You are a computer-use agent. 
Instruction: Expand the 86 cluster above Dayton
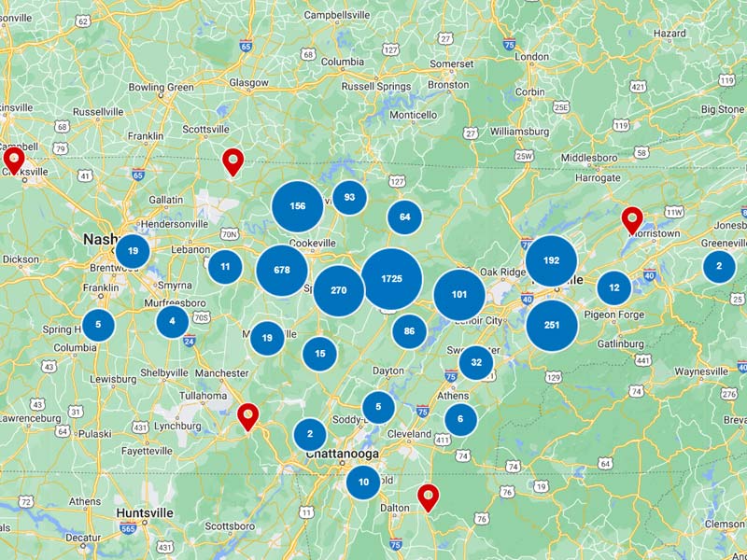tap(408, 329)
